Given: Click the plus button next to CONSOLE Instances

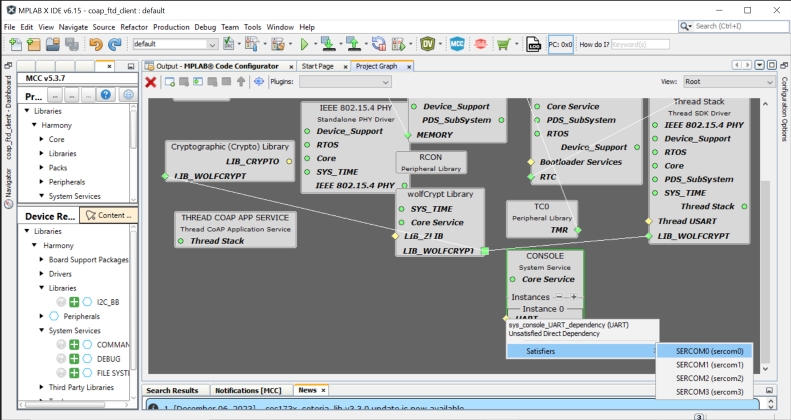Looking at the screenshot, I should click(x=574, y=297).
